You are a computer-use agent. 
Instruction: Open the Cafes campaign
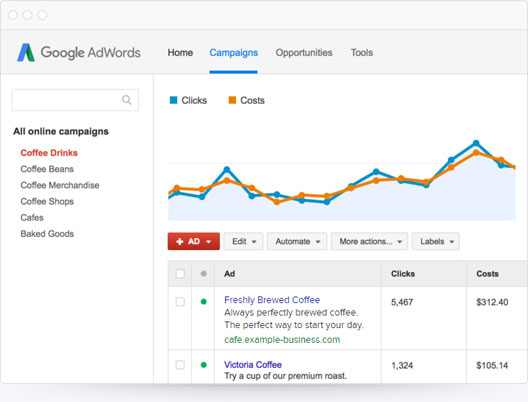[x=32, y=217]
